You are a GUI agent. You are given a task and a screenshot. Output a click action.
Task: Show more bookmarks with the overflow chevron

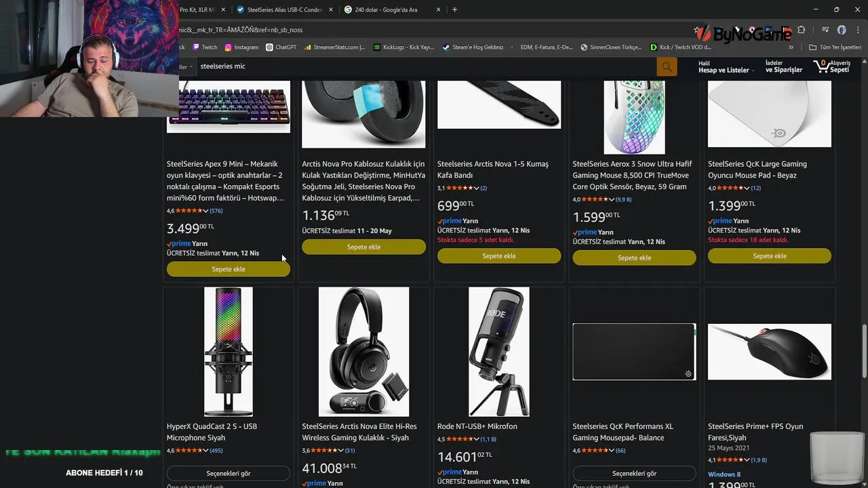791,47
